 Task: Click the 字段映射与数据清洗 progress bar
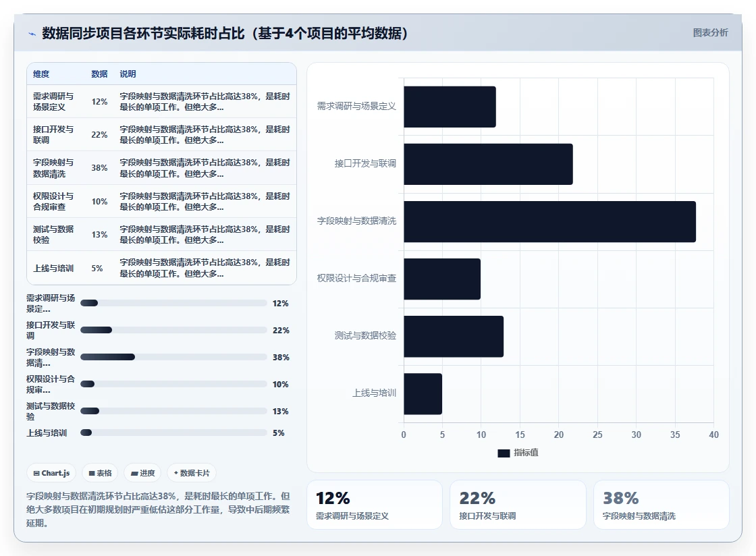[x=173, y=357]
